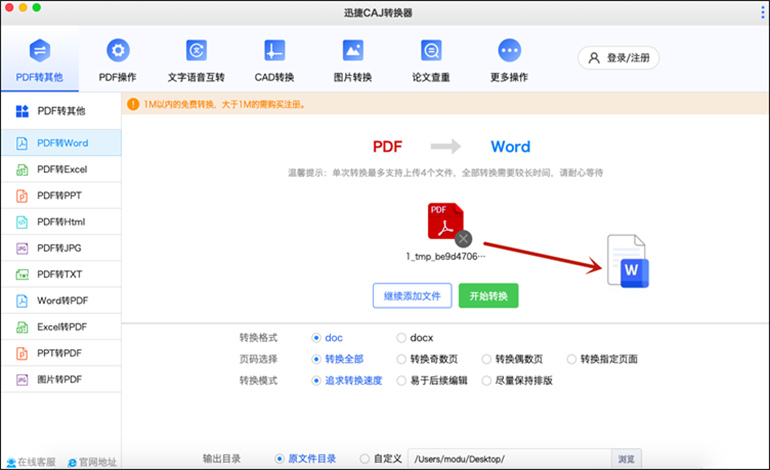Click the 图片转PDF sidebar icon
This screenshot has width=770, height=470.
[x=22, y=380]
